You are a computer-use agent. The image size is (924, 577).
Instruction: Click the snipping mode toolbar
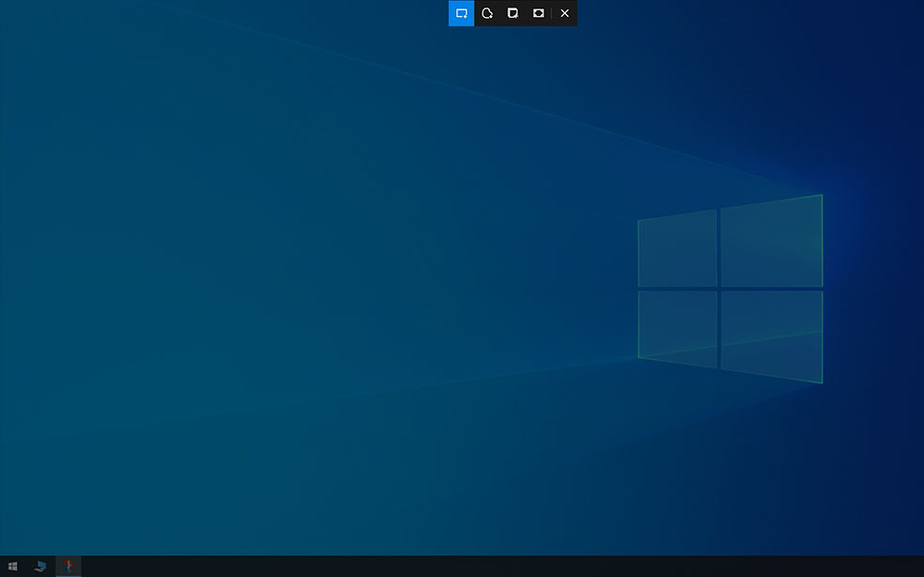coord(513,13)
